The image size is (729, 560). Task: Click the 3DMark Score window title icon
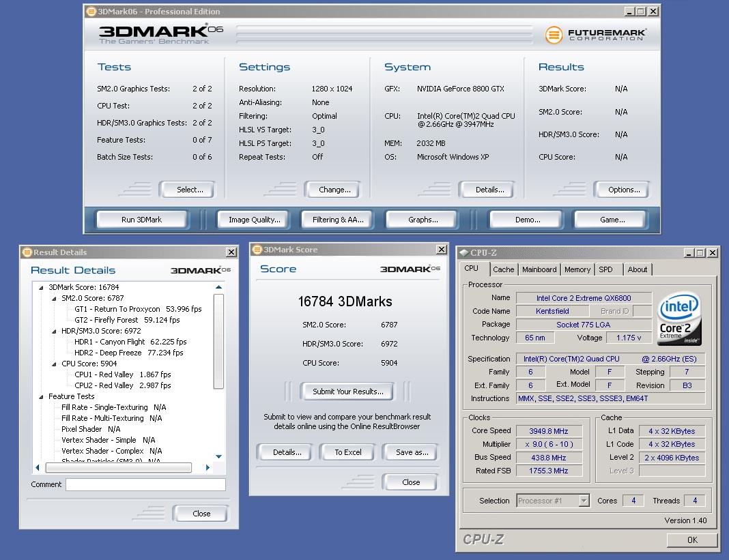coord(257,250)
